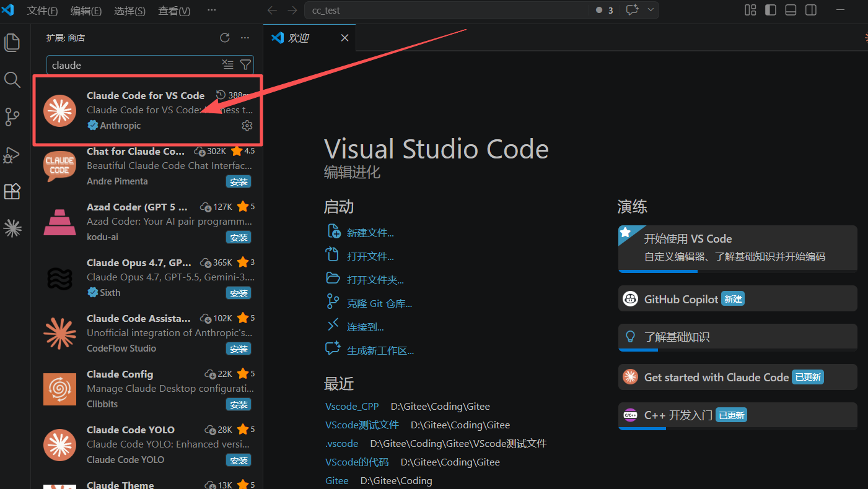The height and width of the screenshot is (489, 868).
Task: Open the manage gear for Claude Code for VS Code
Action: point(247,126)
